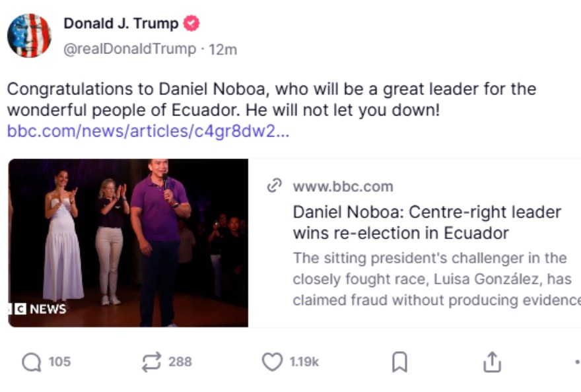Bookmark this post
Image resolution: width=581 pixels, height=392 pixels.
coord(399,362)
